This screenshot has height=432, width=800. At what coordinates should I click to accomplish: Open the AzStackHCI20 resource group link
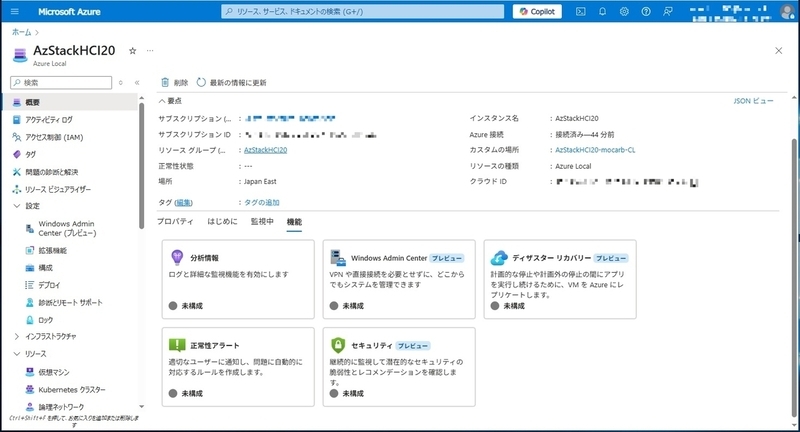click(265, 150)
